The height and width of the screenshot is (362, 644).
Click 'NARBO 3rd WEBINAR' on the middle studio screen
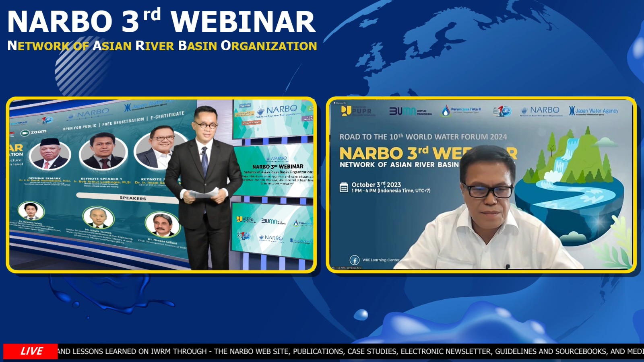(x=278, y=167)
